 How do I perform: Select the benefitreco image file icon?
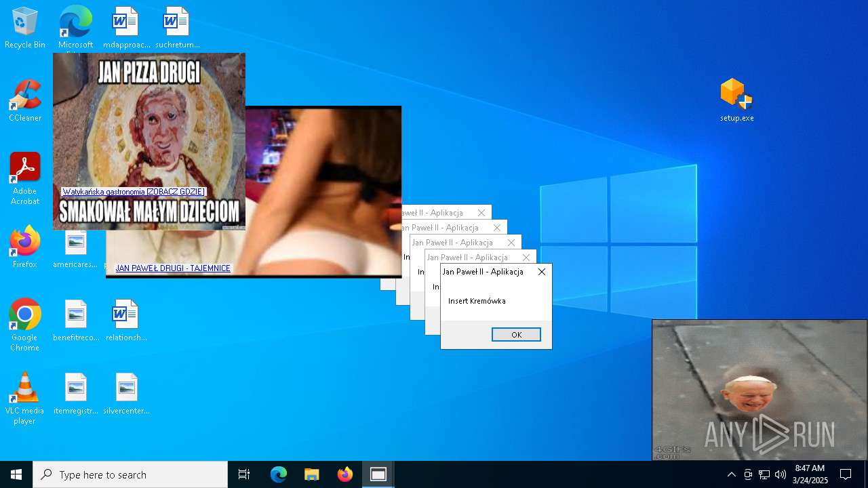coord(76,321)
